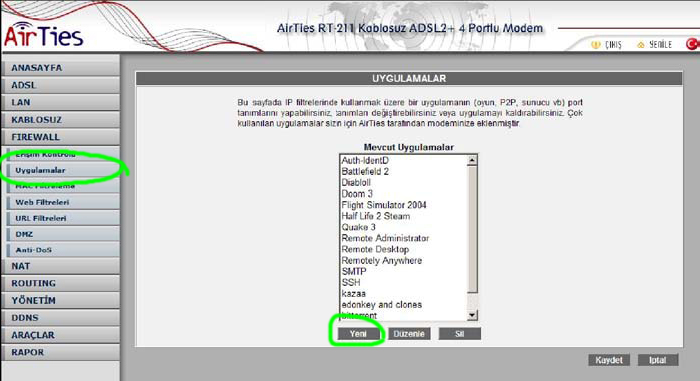
Task: Open the Anti-DoS submenu item
Action: pyautogui.click(x=63, y=250)
